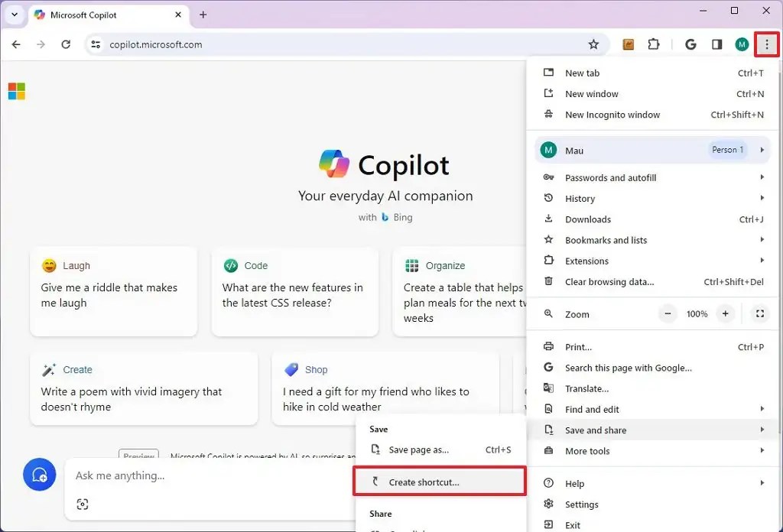Click the Ask me anything input field
This screenshot has width=783, height=532.
191,475
